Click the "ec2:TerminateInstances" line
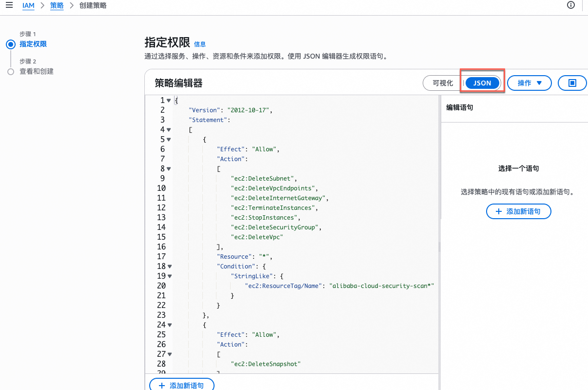Image resolution: width=588 pixels, height=390 pixels. pyautogui.click(x=274, y=207)
